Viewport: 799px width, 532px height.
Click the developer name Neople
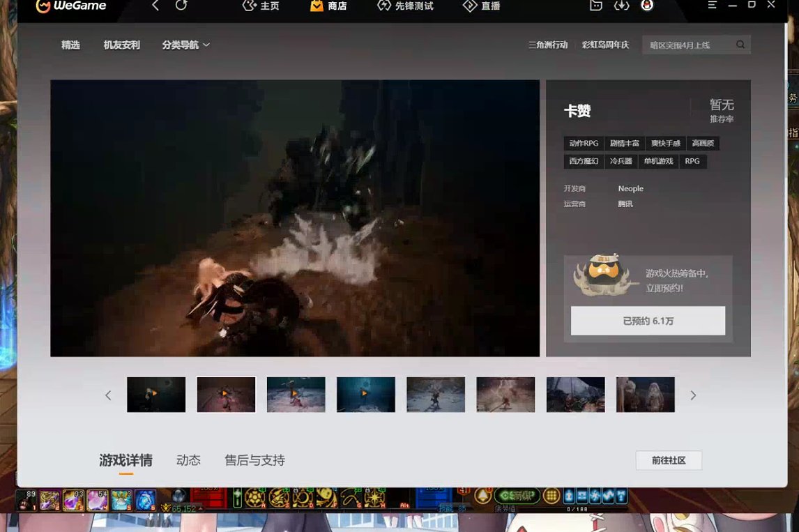pyautogui.click(x=631, y=188)
